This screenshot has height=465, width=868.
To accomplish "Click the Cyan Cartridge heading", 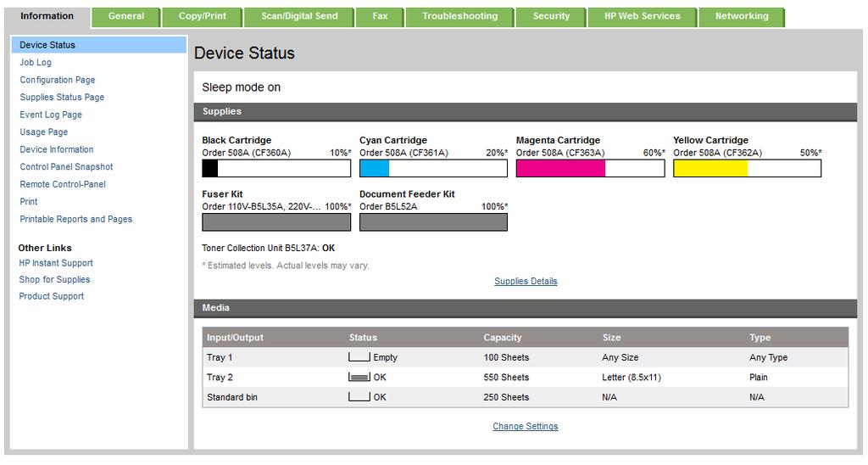I will (393, 140).
